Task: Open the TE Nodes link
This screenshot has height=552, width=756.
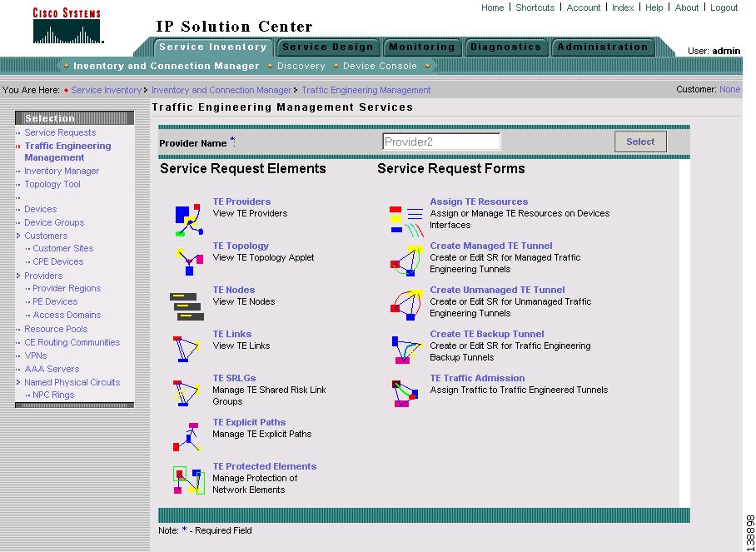Action: pyautogui.click(x=234, y=290)
